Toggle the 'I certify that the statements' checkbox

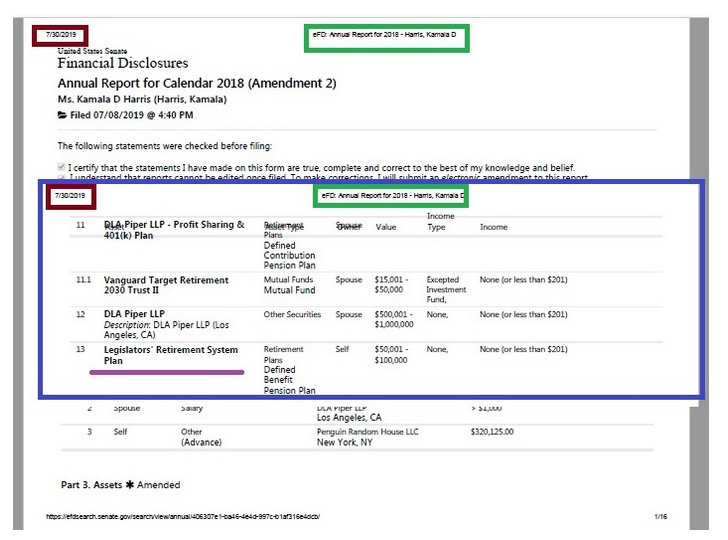pyautogui.click(x=61, y=167)
